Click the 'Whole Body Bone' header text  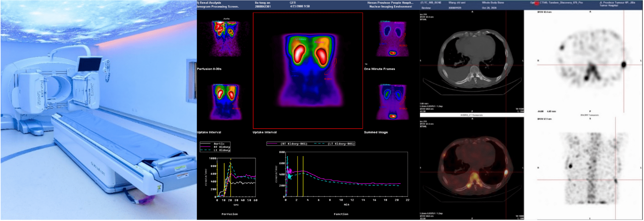coord(493,3)
